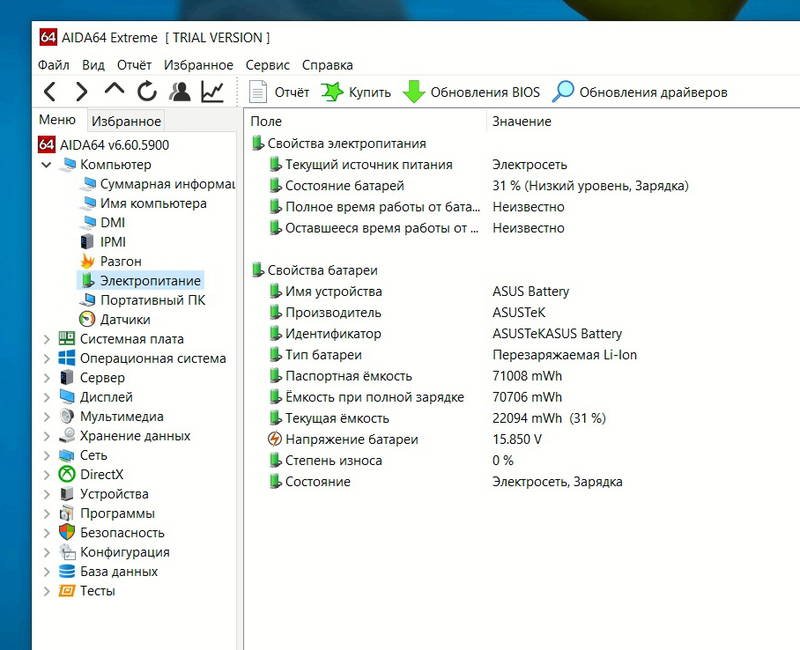
Task: Expand the Сервер node
Action: pyautogui.click(x=46, y=378)
